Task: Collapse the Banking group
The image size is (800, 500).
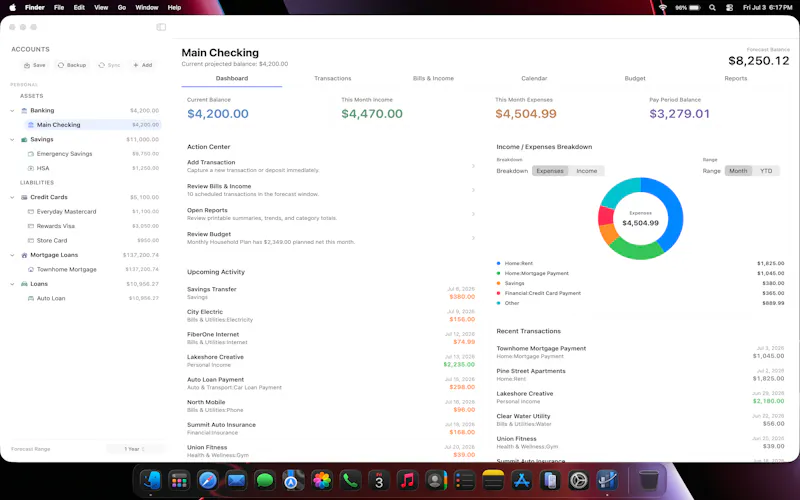Action: (x=12, y=111)
